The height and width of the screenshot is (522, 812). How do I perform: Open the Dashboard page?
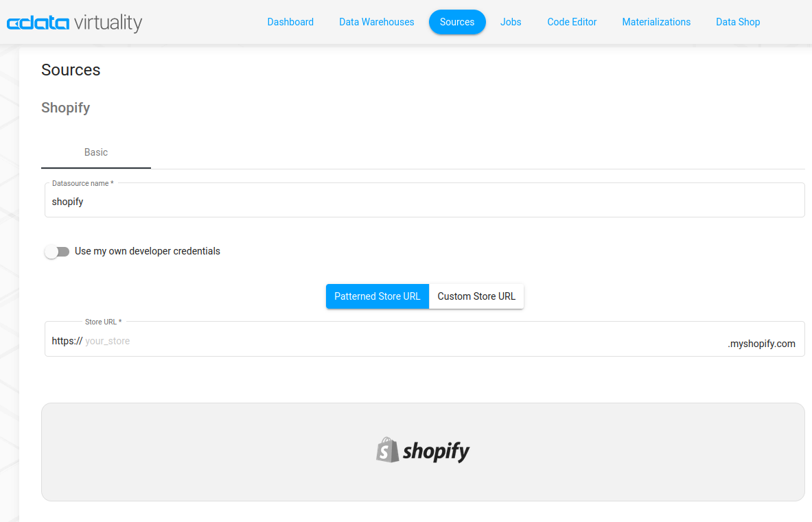[x=290, y=22]
